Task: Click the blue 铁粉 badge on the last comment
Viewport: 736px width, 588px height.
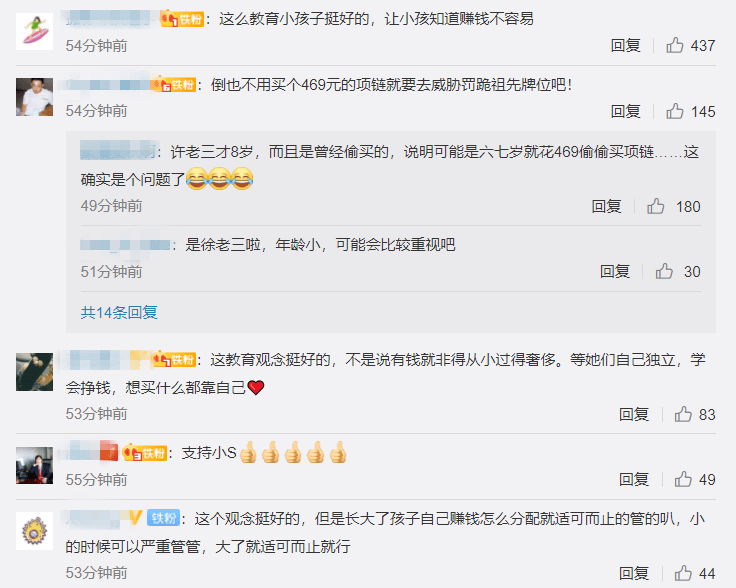Action: [163, 518]
